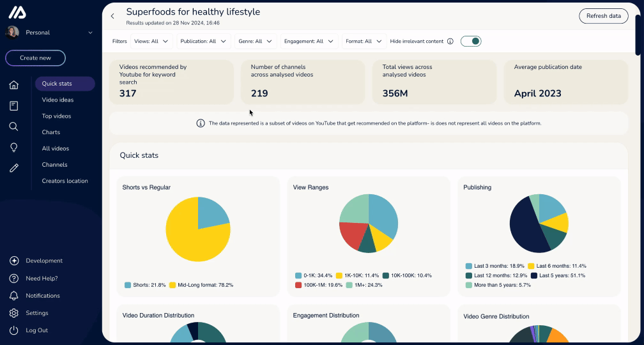Screen dimensions: 644x345
Task: Expand the Personal account dropdown
Action: coord(90,33)
